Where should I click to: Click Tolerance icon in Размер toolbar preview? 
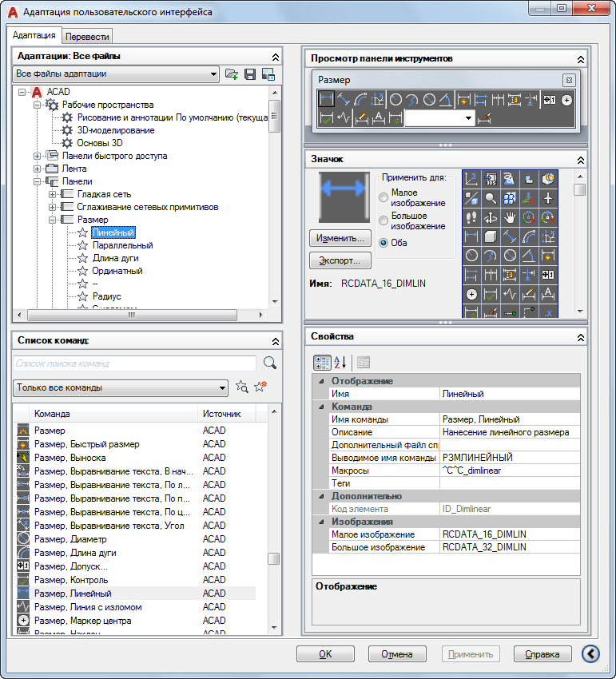[550, 100]
